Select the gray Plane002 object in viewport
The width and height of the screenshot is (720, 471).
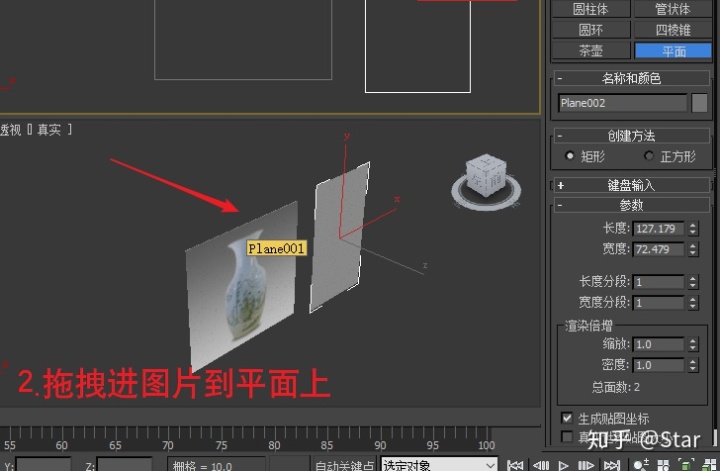coord(340,237)
